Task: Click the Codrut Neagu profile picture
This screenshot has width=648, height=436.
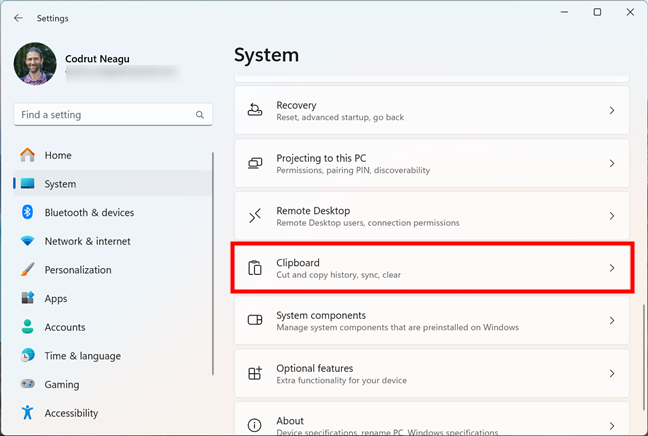Action: tap(35, 64)
